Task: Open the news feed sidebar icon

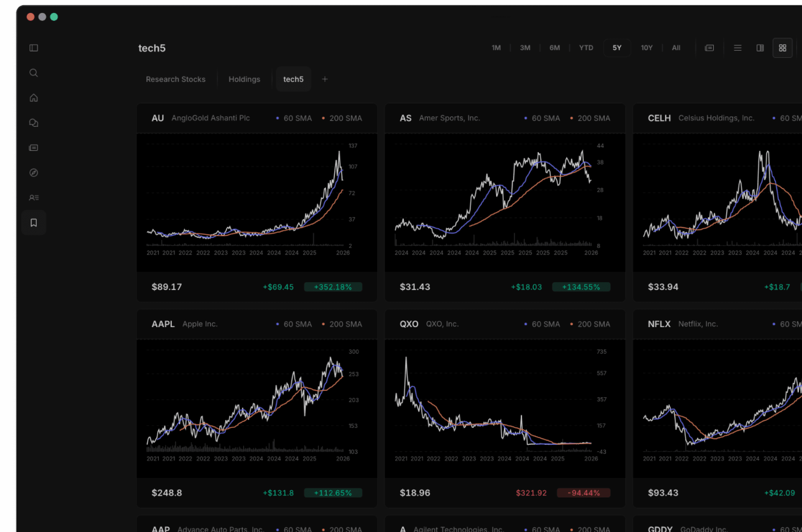Action: pyautogui.click(x=34, y=147)
